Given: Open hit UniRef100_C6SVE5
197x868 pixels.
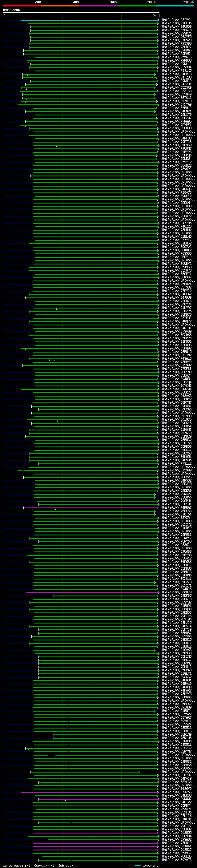Looking at the screenshot, I should coord(177,37).
